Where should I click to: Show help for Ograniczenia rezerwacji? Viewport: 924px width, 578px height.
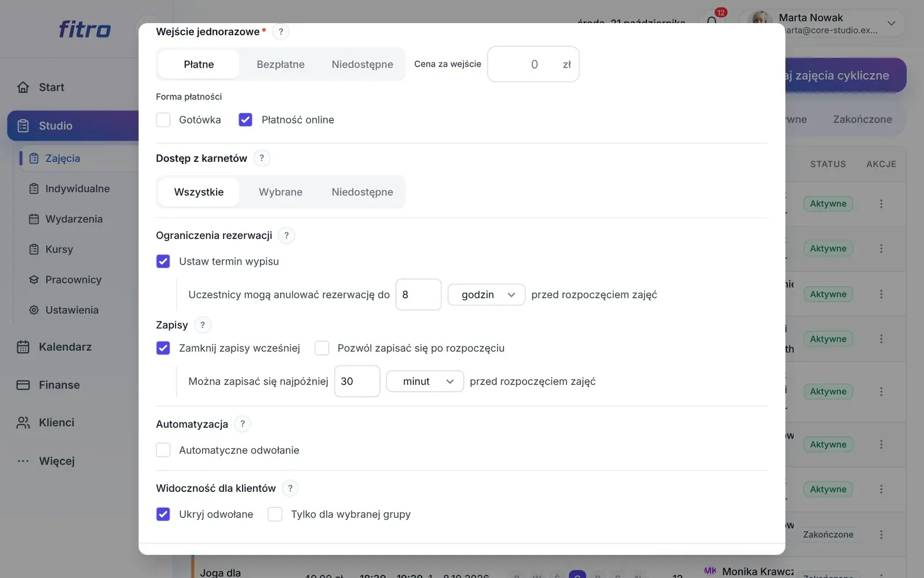[286, 235]
